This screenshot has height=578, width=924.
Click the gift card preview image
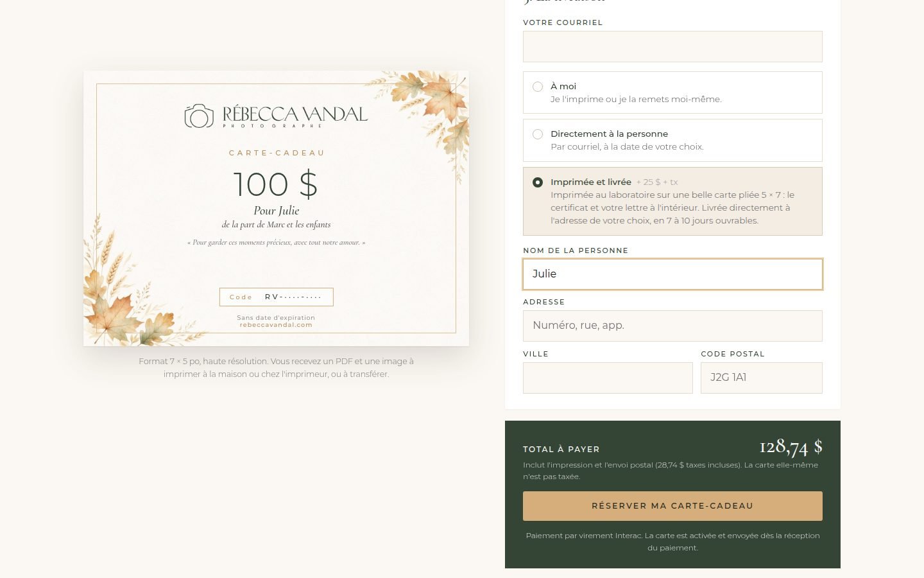coord(276,209)
